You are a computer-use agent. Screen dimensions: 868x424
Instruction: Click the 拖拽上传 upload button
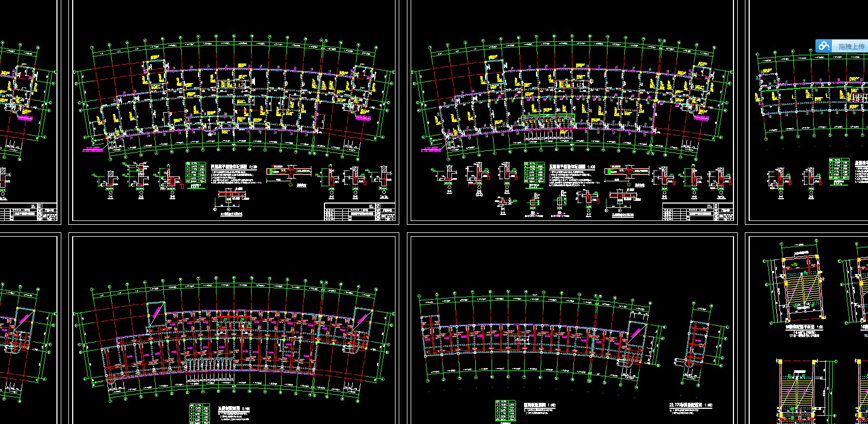pyautogui.click(x=851, y=46)
